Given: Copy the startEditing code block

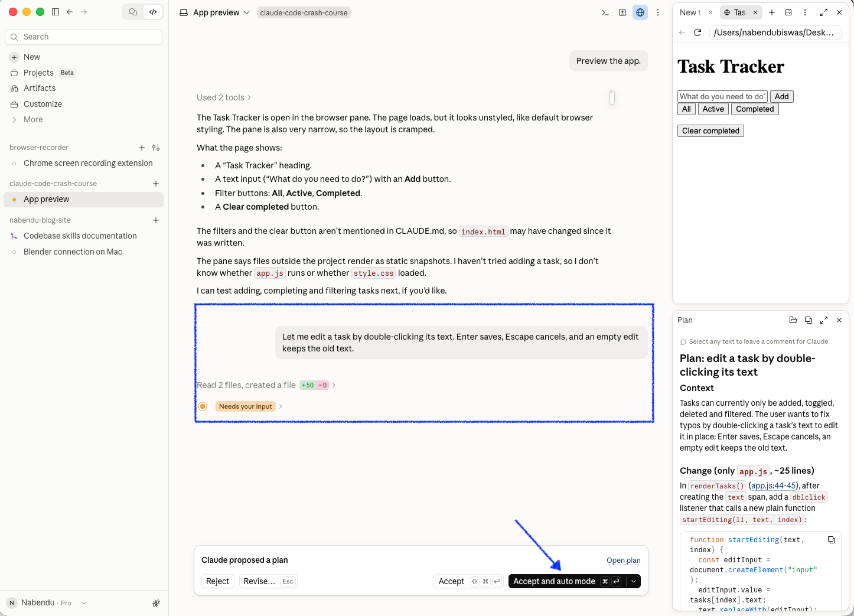Looking at the screenshot, I should click(832, 540).
